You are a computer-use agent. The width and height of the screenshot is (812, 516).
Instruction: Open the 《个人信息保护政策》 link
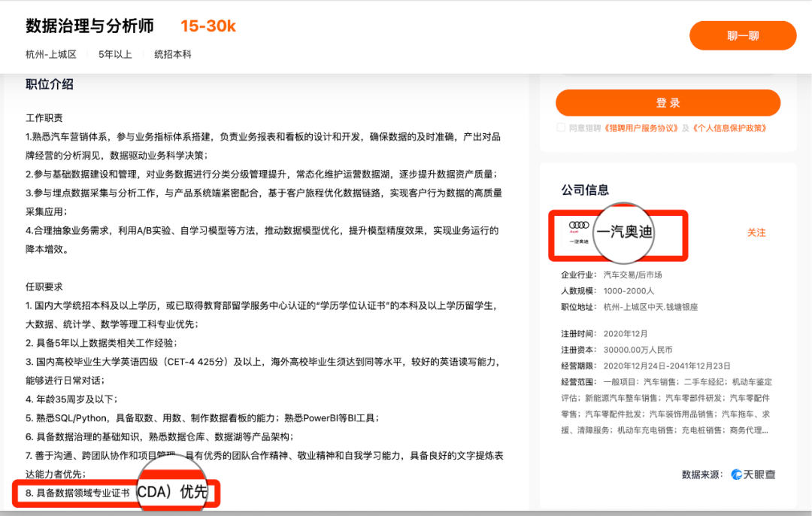[730, 128]
